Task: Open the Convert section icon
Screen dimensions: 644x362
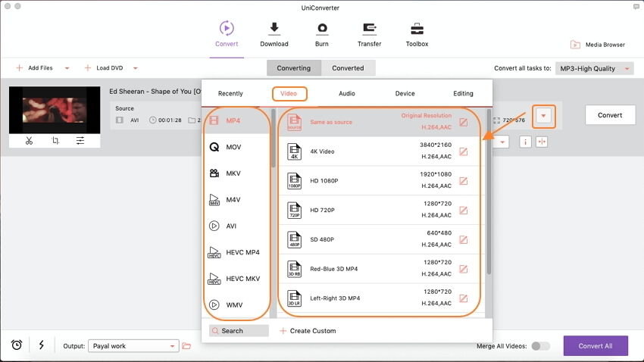Action: click(227, 28)
